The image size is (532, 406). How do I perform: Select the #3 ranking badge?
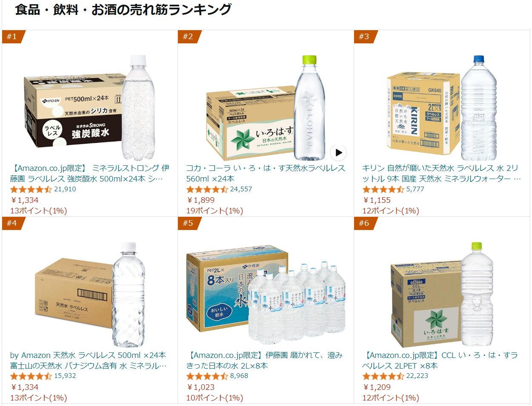pos(366,37)
